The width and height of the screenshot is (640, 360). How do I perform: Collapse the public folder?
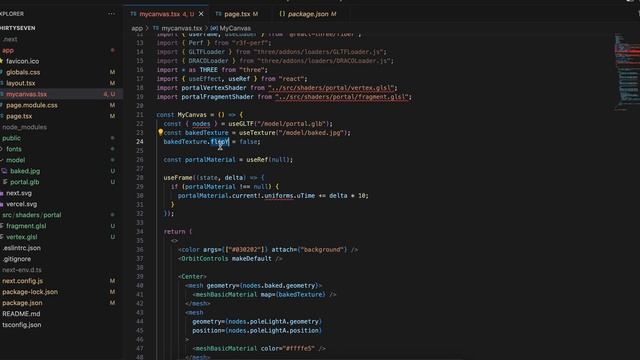point(11,138)
